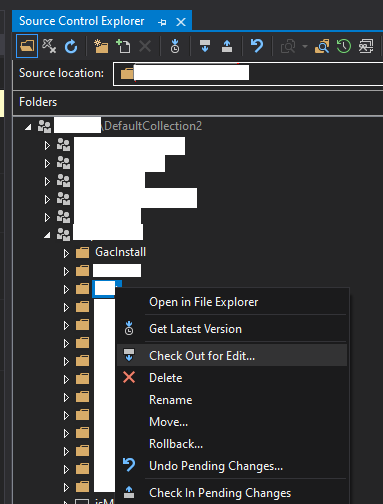Click the Refresh icon in toolbar
The width and height of the screenshot is (383, 504).
71,46
